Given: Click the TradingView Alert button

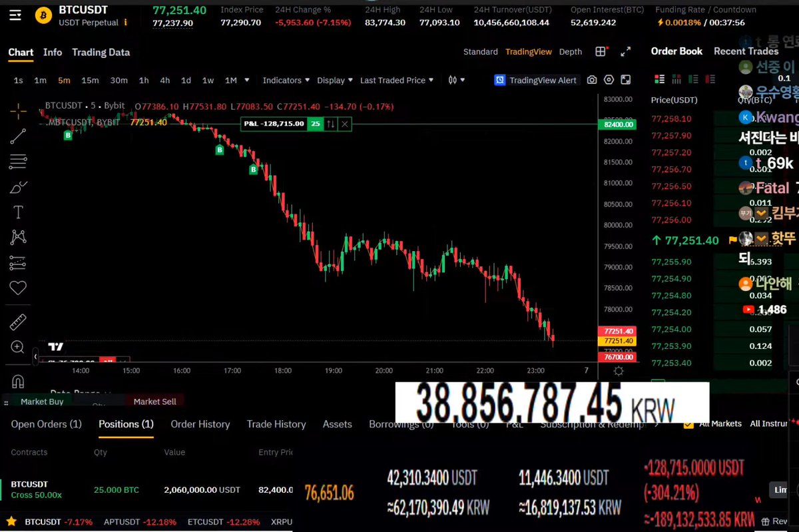Looking at the screenshot, I should [537, 80].
